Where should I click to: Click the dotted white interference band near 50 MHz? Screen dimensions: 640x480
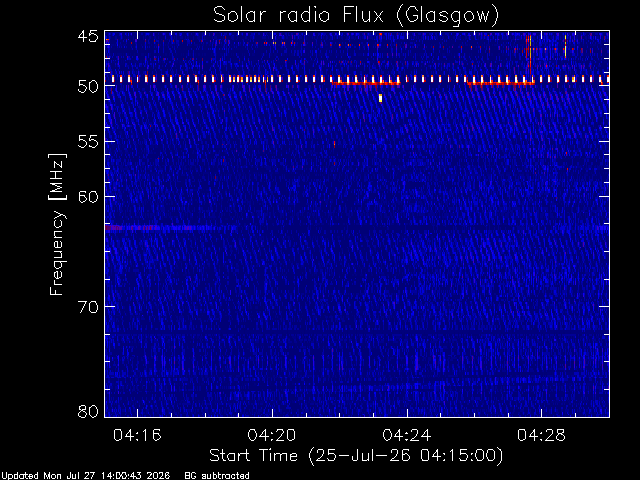click(x=357, y=79)
